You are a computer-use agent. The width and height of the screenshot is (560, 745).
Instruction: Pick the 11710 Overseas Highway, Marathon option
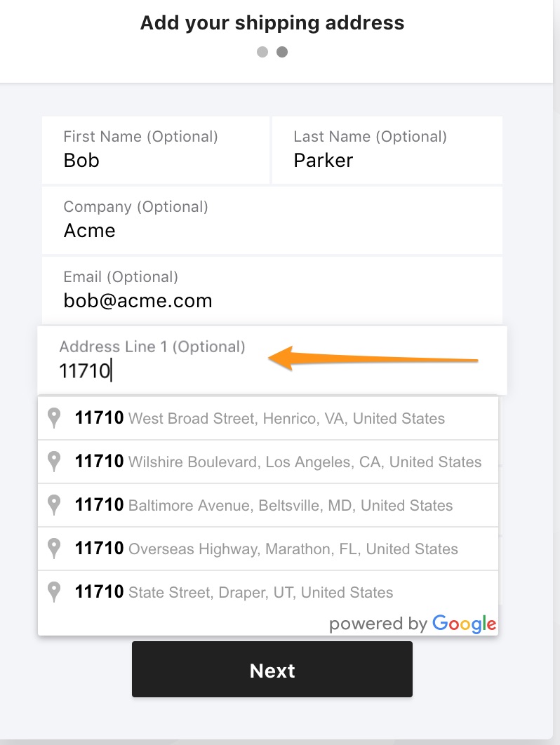point(268,549)
